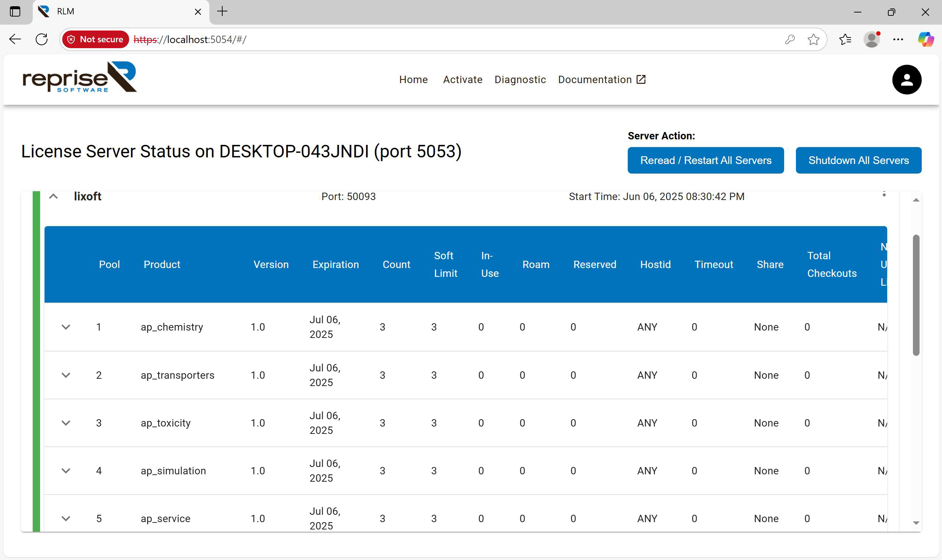
Task: Click the Start Time Jun 06, 2025 text
Action: pyautogui.click(x=656, y=196)
